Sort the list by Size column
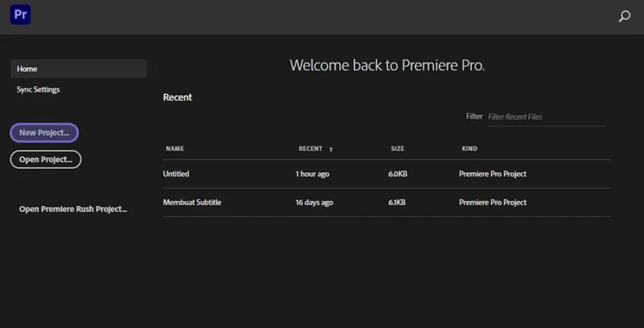 (x=398, y=149)
